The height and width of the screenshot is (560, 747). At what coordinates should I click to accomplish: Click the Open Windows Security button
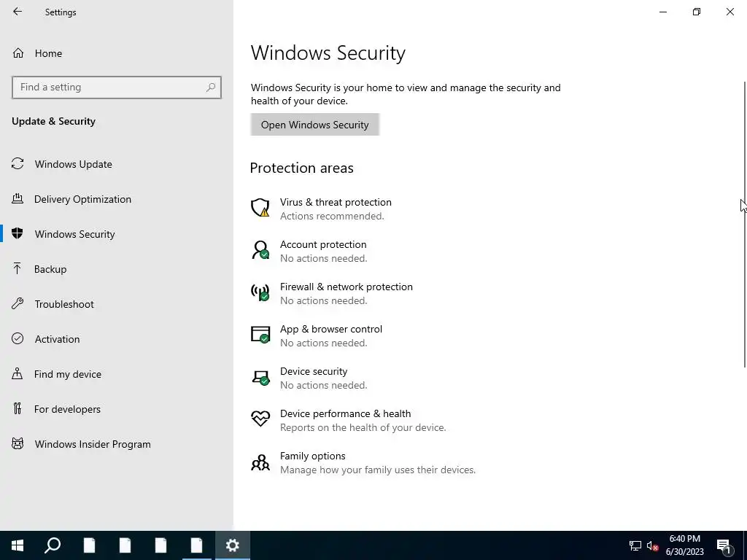click(x=315, y=125)
